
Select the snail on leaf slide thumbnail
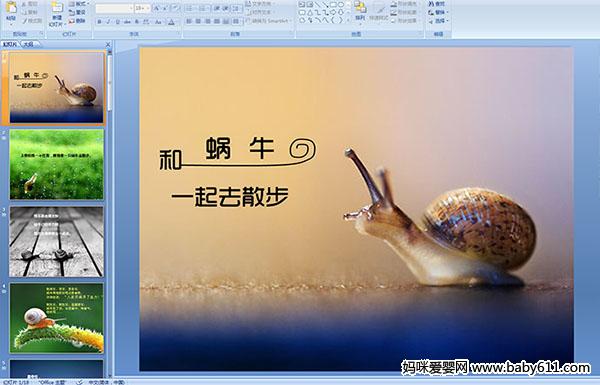click(x=57, y=318)
